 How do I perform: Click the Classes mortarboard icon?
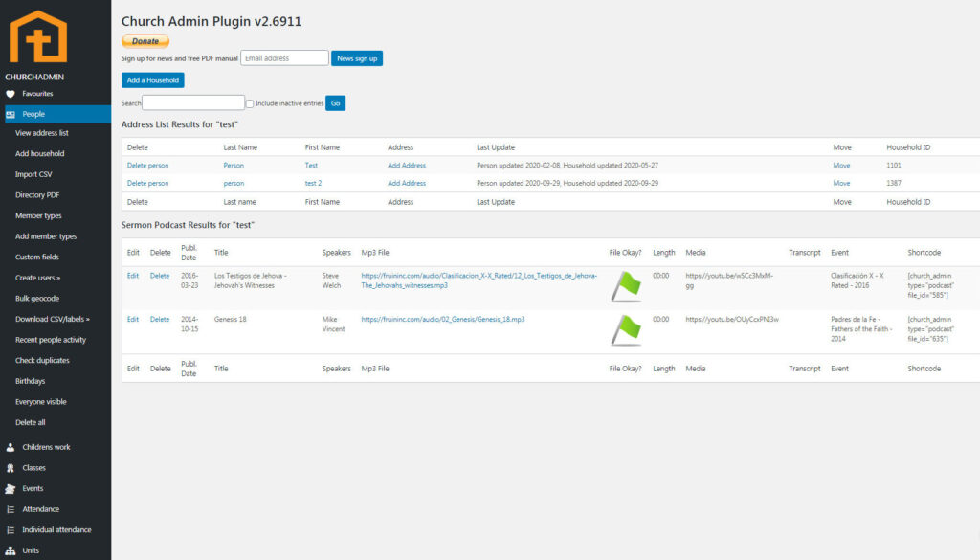(x=11, y=468)
